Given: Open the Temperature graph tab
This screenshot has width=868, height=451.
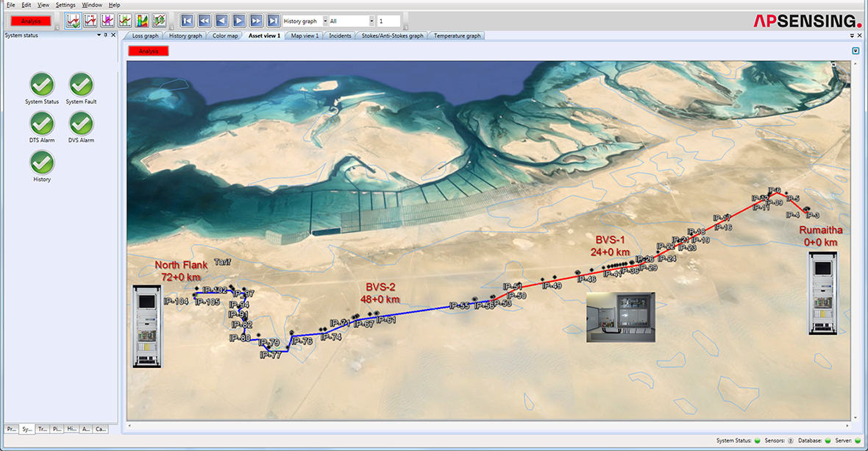Looking at the screenshot, I should (458, 36).
